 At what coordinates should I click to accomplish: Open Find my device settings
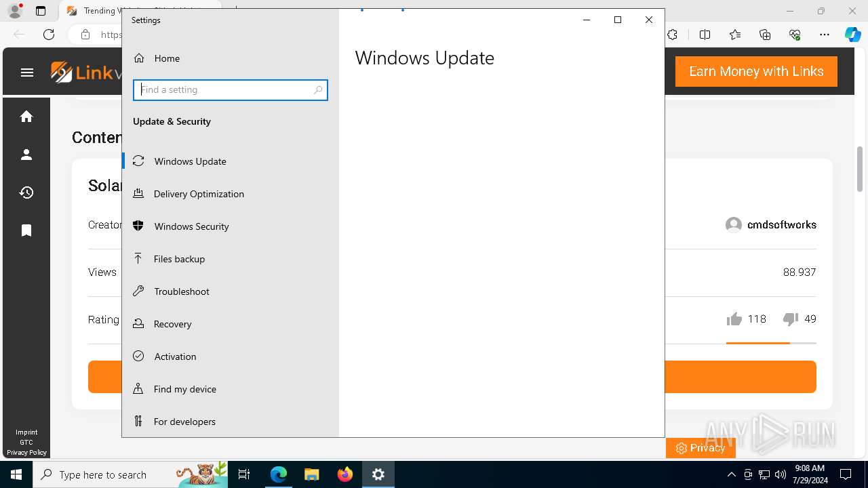pyautogui.click(x=231, y=389)
